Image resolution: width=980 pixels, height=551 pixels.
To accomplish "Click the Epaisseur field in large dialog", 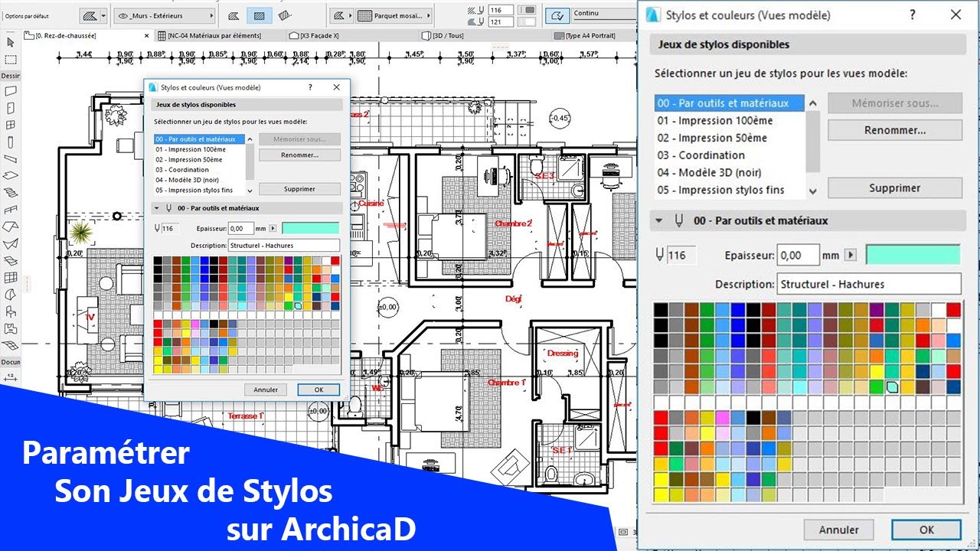I will (797, 256).
